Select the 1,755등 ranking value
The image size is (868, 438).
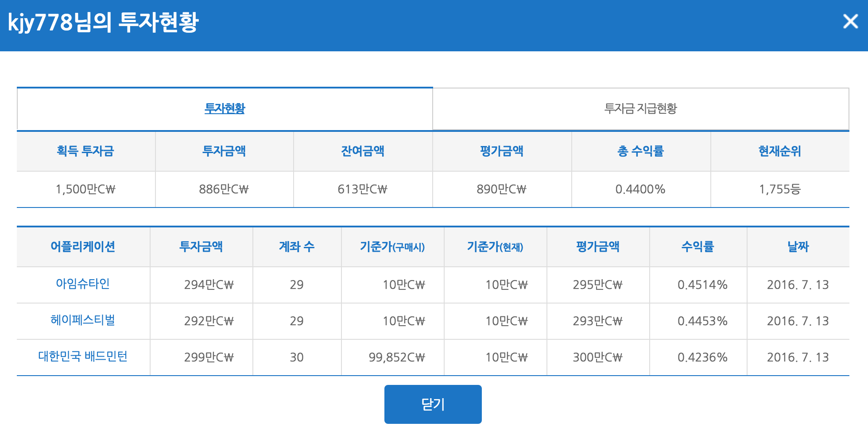coord(779,189)
